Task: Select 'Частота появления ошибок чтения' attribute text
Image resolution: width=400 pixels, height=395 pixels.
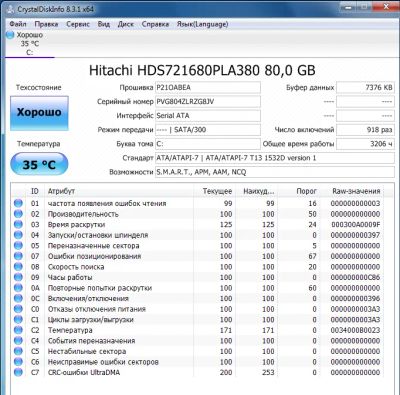Action: [x=107, y=203]
